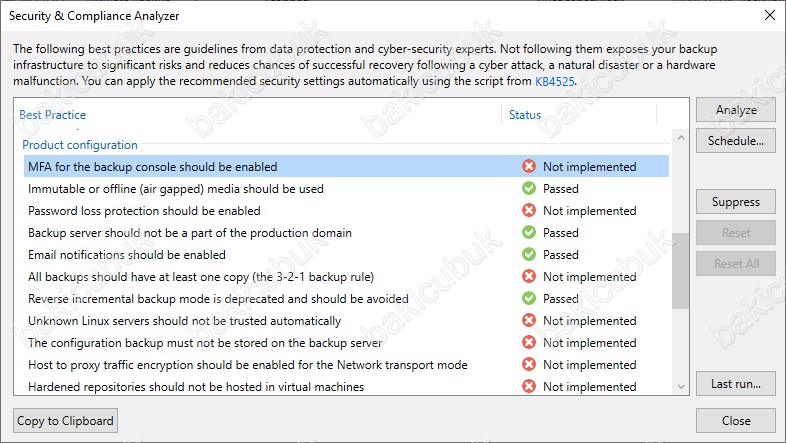Click red X icon for MFA backup console
This screenshot has height=443, width=786.
pyautogui.click(x=528, y=166)
